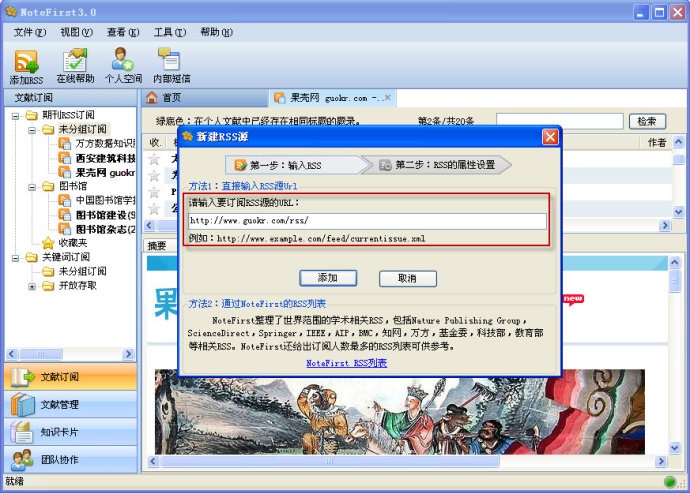Open the 工具 menu
The height and width of the screenshot is (494, 690).
point(169,32)
